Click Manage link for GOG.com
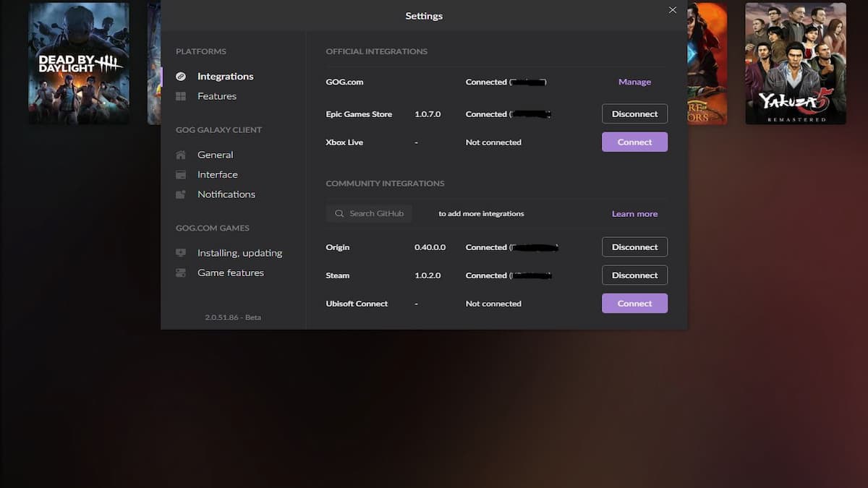 point(634,82)
